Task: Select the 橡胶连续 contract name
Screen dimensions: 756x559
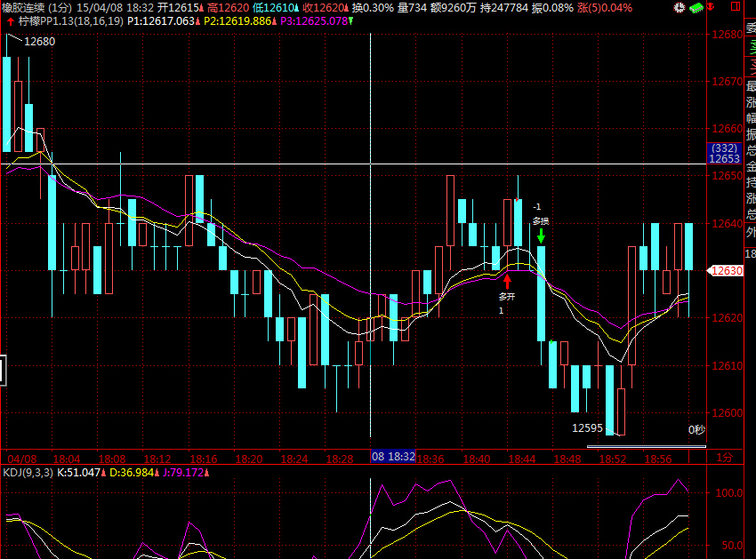Action: coord(22,7)
